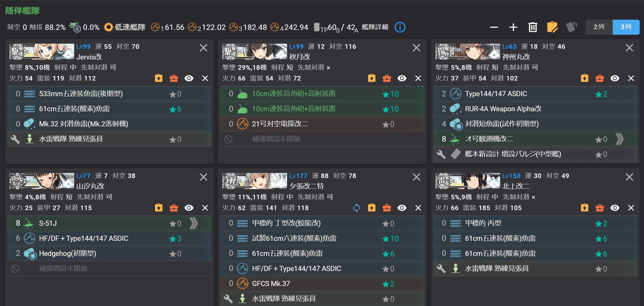Click the wrench reinforcement icon on Jervis改
Image resolution: width=644 pixels, height=306 pixels.
pyautogui.click(x=15, y=139)
